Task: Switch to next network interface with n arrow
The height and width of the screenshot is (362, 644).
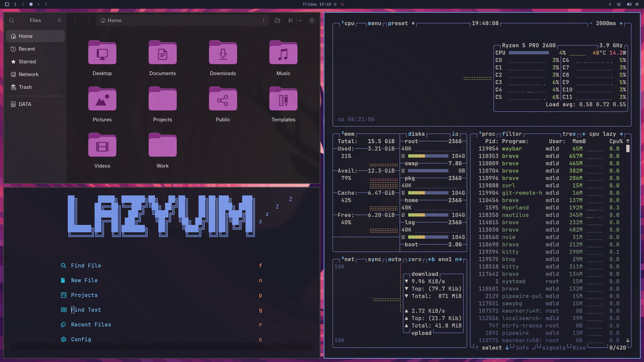Action: click(x=459, y=259)
